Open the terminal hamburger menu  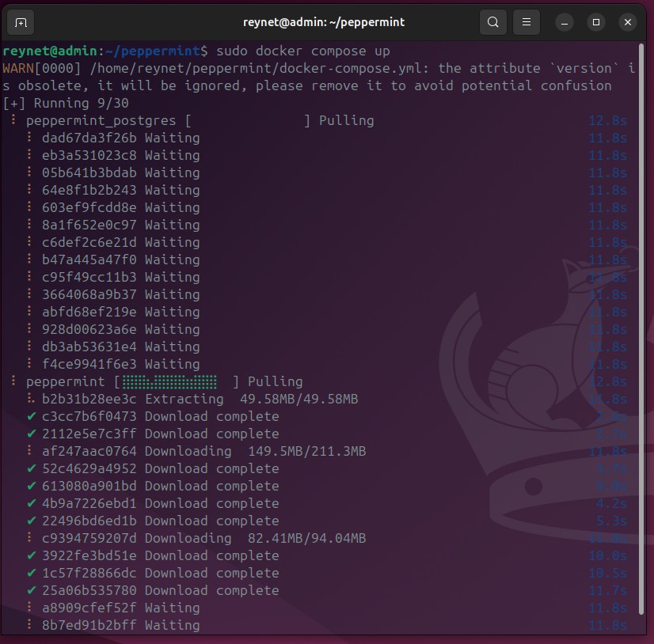527,22
